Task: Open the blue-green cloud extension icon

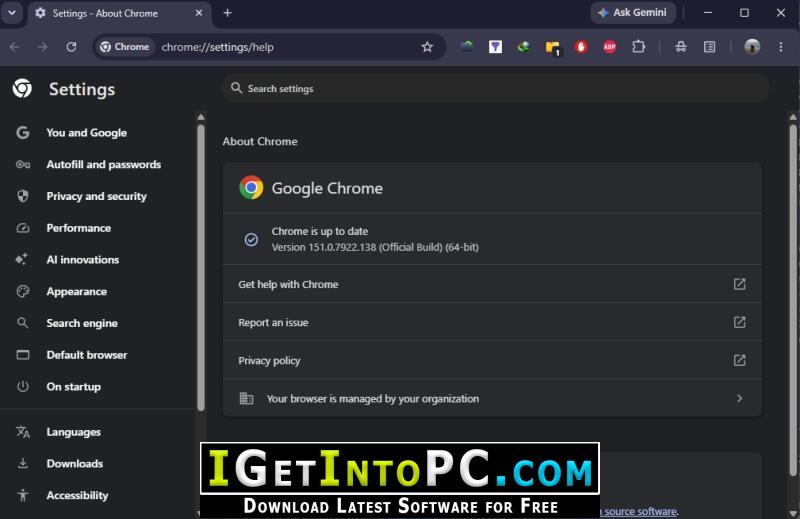Action: point(467,46)
